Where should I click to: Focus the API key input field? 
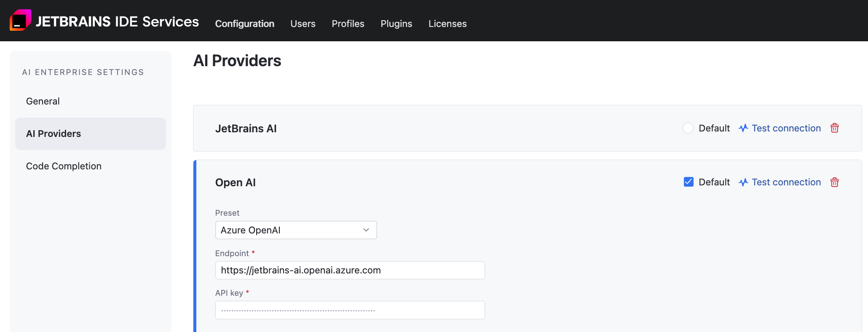(350, 310)
